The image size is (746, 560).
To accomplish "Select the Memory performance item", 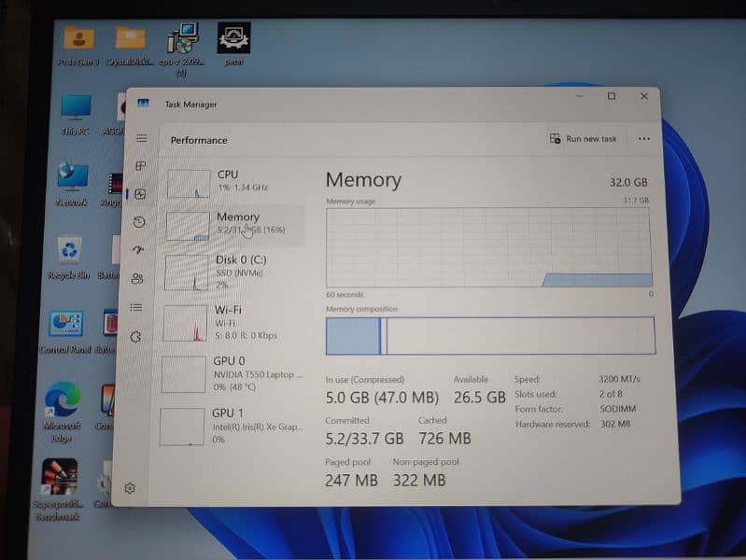I will (x=234, y=226).
